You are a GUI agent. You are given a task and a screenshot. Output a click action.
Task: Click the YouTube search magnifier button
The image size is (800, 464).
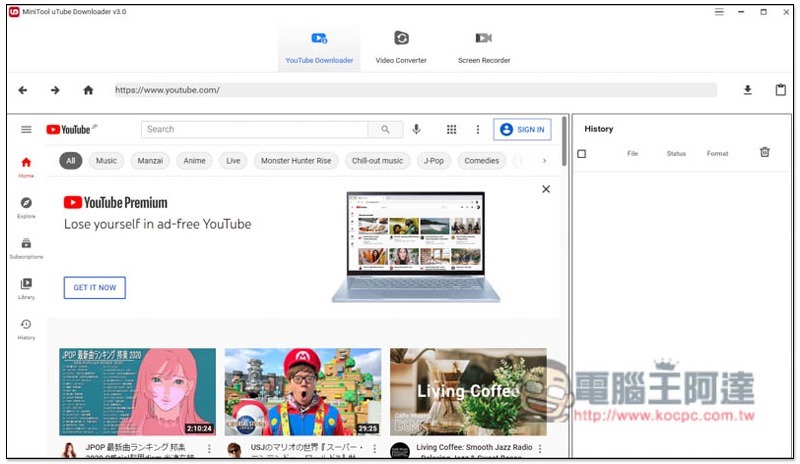coord(385,130)
